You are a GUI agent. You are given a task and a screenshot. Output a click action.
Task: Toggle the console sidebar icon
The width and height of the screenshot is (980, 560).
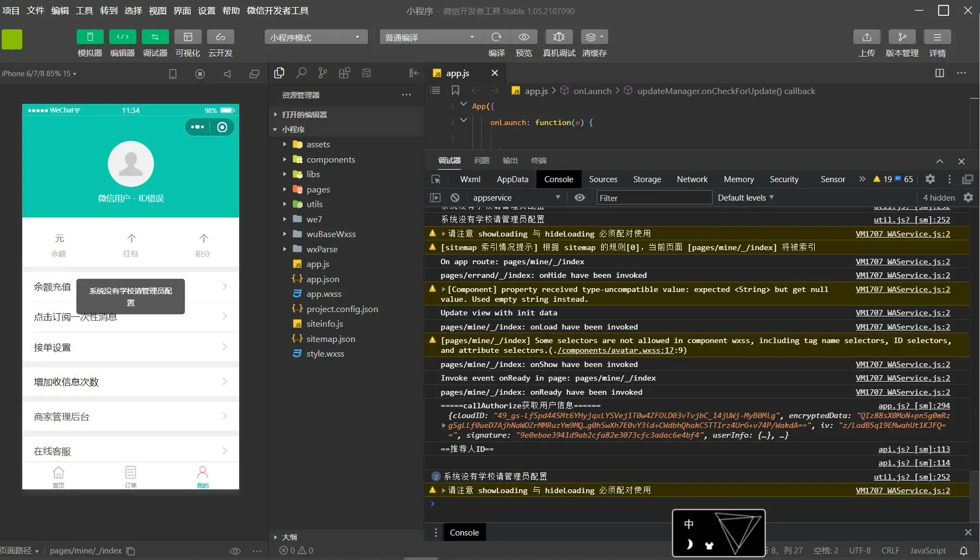[435, 198]
